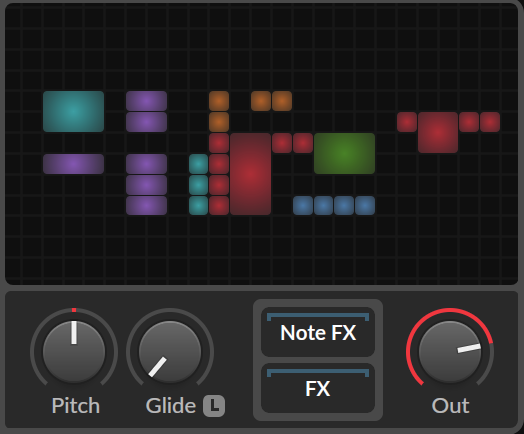
Task: Select the wide purple block below the teal one
Action: pos(74,164)
